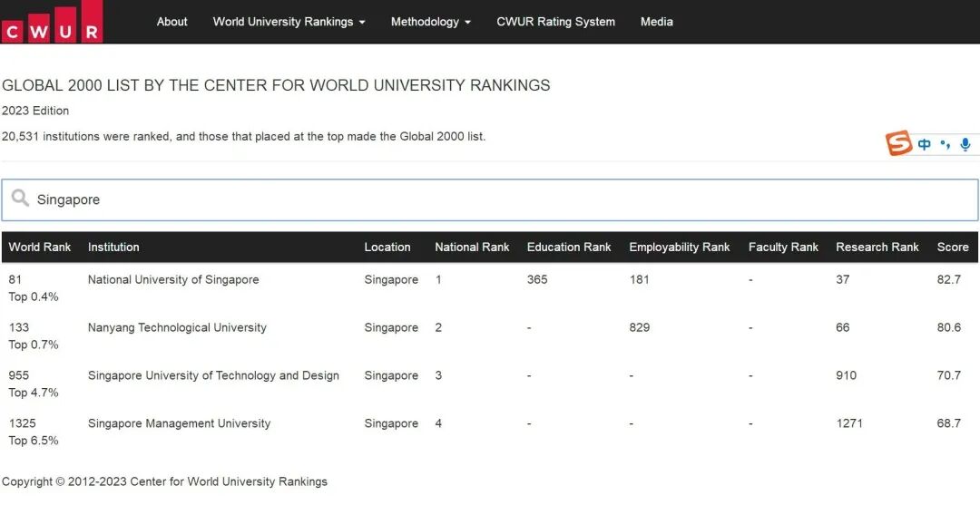Click research rank 1271 value
Image resolution: width=980 pixels, height=505 pixels.
[x=849, y=423]
